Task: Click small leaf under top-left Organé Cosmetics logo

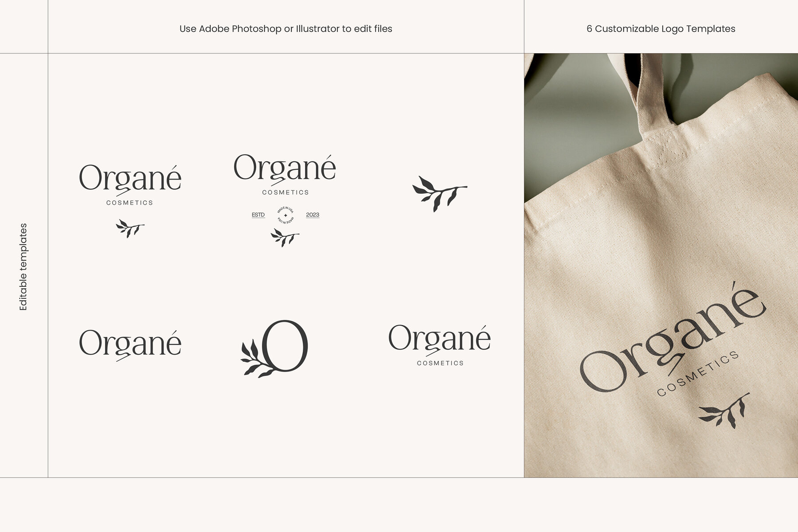Action: click(130, 228)
